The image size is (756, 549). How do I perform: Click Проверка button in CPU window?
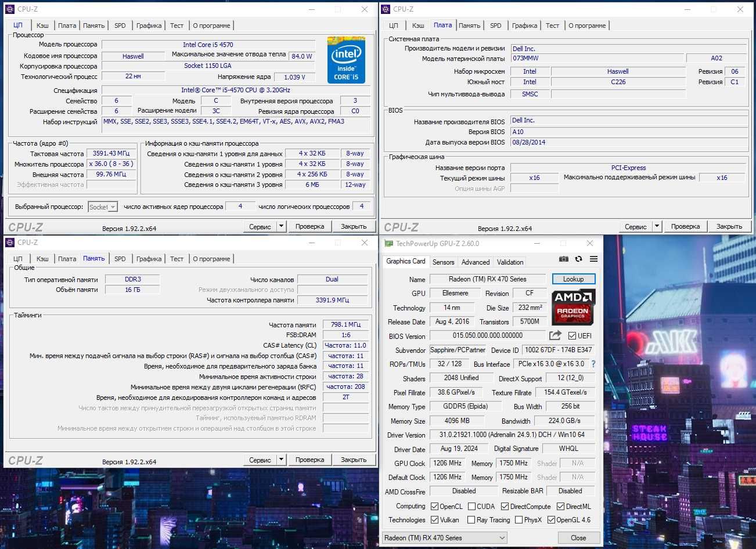(x=309, y=226)
